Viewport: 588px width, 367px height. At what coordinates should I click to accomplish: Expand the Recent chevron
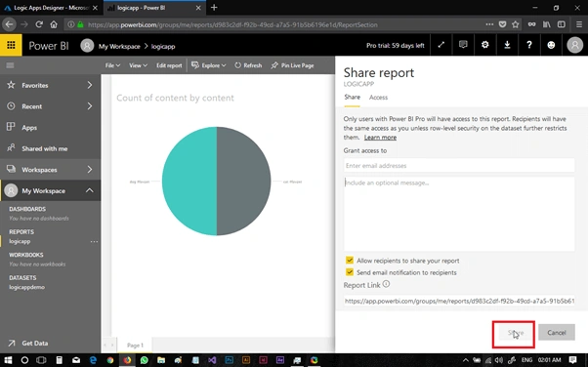(90, 106)
